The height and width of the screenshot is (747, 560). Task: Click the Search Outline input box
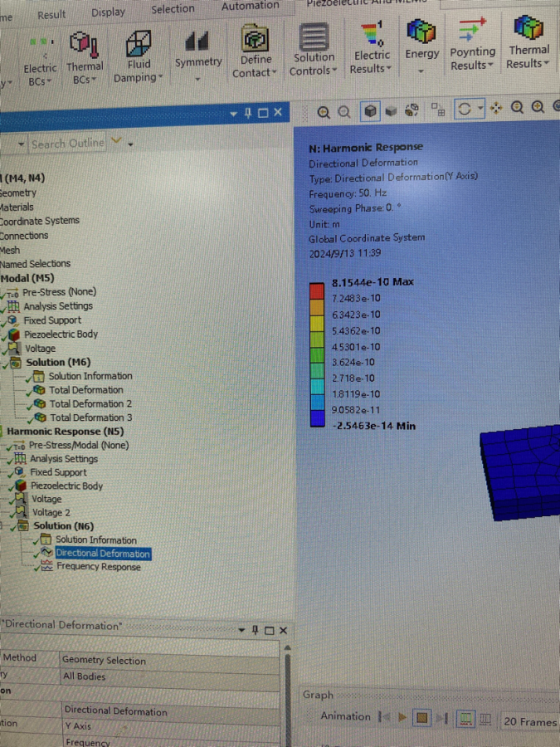point(68,144)
